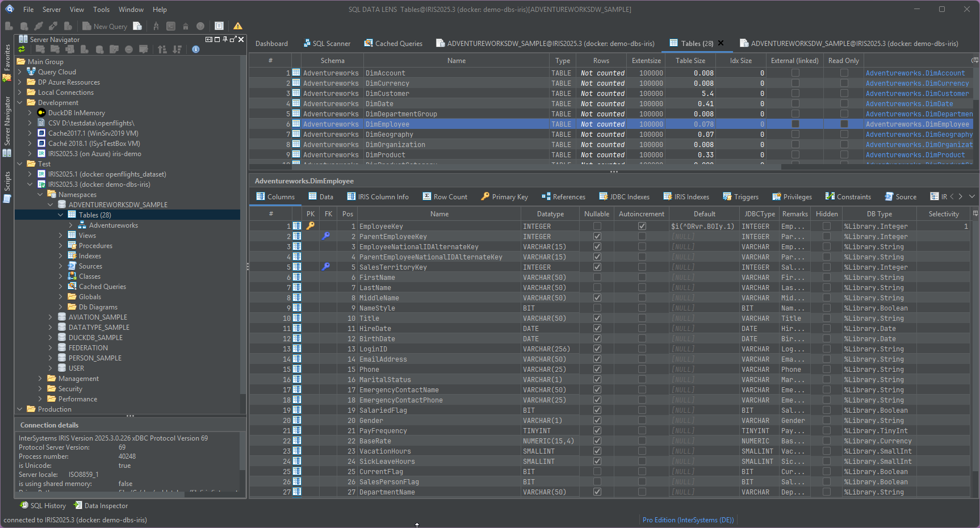Screen dimensions: 980x528
Task: Open the Tools menu
Action: 102,10
